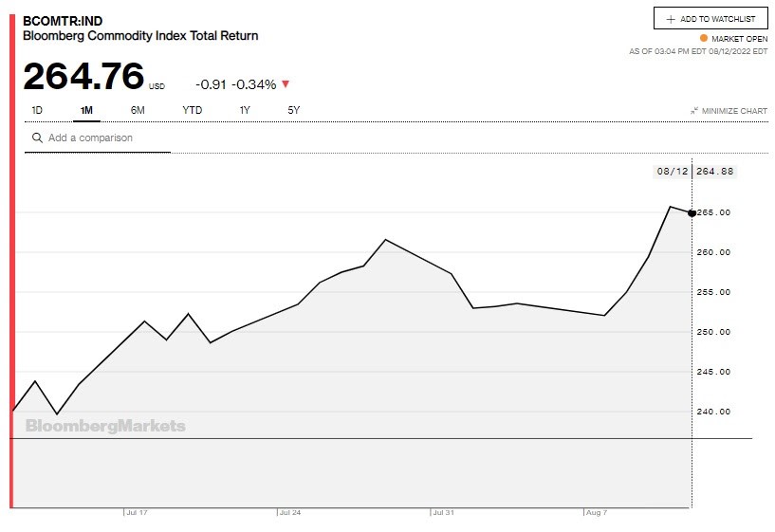Click the BCOMTR:IND ticker heading

(63, 21)
